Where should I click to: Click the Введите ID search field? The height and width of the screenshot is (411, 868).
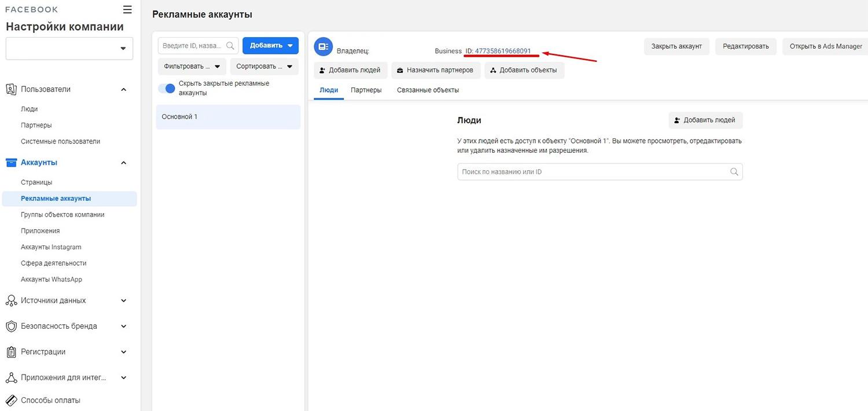coord(198,46)
